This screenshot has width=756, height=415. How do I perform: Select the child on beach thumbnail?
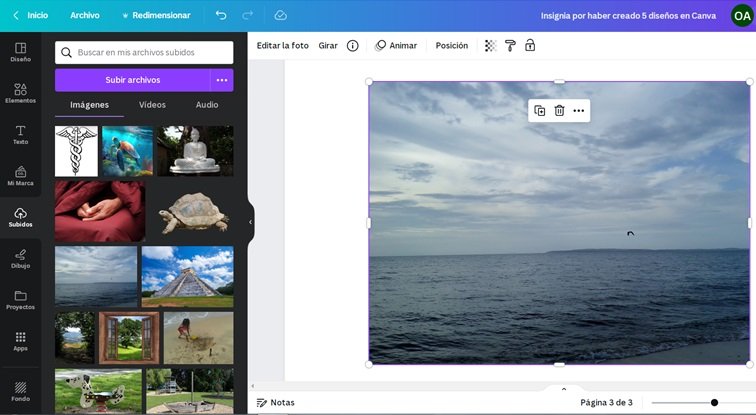(x=199, y=338)
